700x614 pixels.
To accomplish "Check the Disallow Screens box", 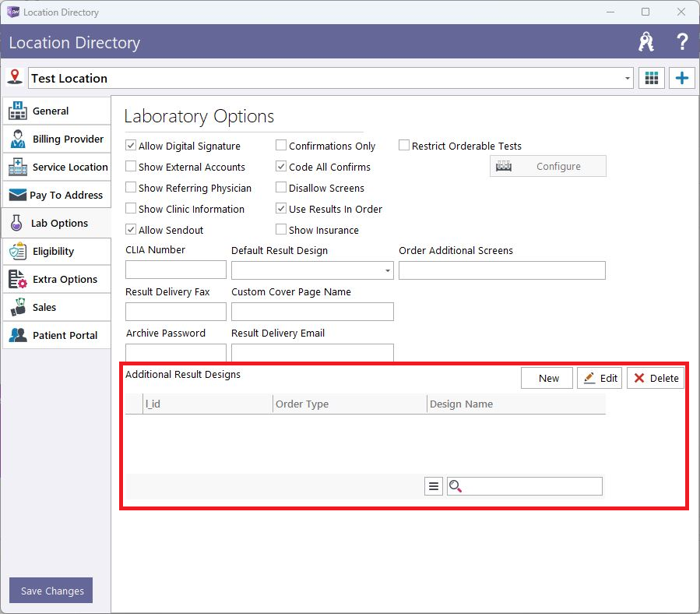I will click(x=281, y=188).
